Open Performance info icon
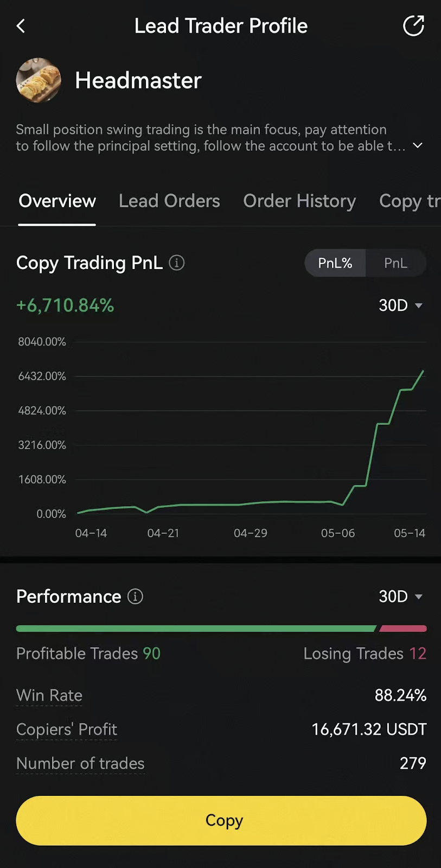The width and height of the screenshot is (441, 868). coord(135,597)
